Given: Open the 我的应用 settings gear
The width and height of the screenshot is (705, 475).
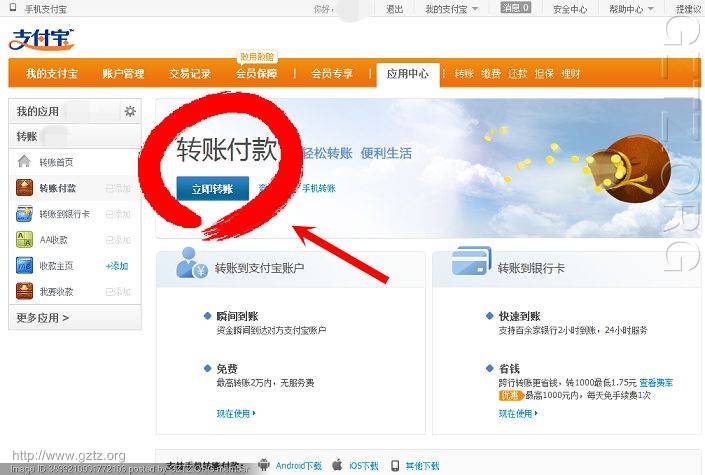Looking at the screenshot, I should 130,111.
